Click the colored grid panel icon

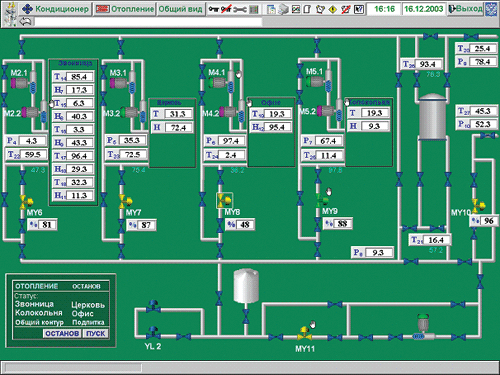[x=254, y=10]
